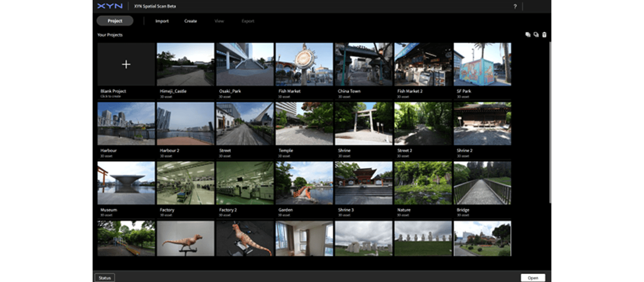
Task: Open the Import tab
Action: [x=162, y=21]
